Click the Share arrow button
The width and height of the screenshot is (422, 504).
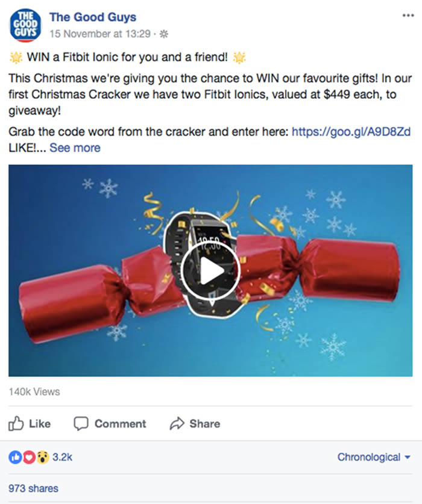tap(195, 424)
